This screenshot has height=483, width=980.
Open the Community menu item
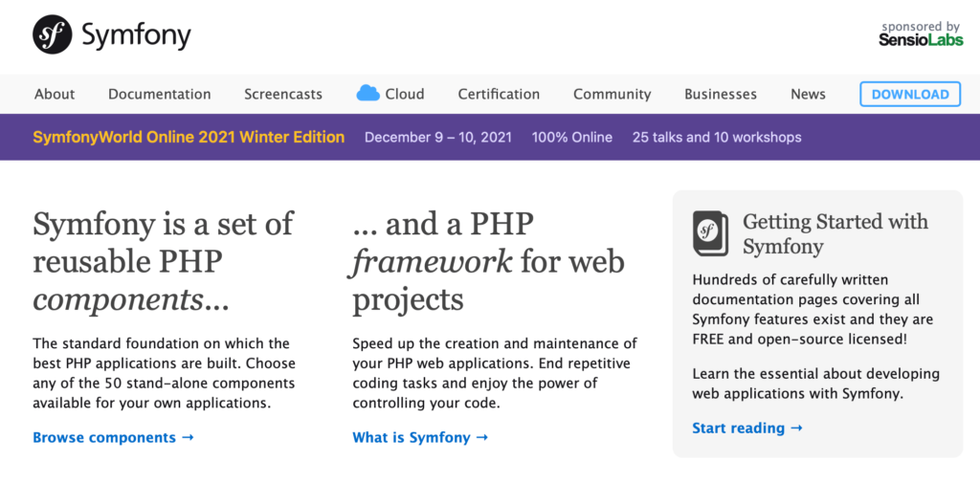click(x=612, y=95)
